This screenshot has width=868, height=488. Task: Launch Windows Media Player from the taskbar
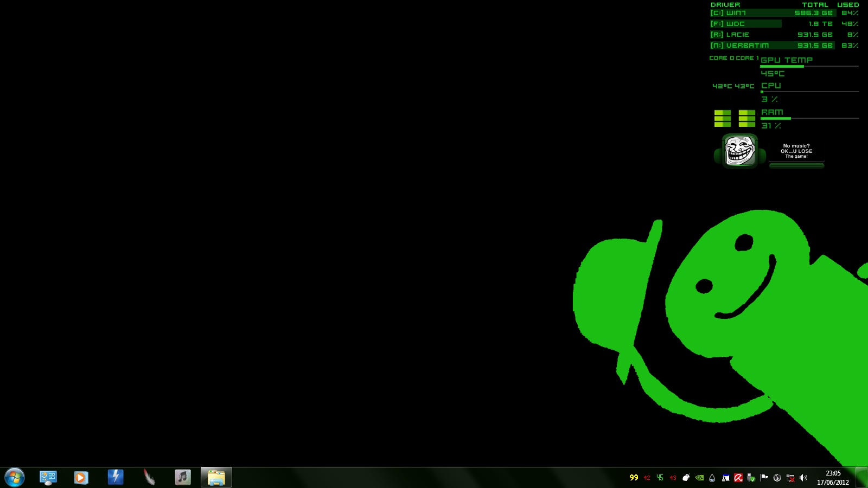click(80, 477)
